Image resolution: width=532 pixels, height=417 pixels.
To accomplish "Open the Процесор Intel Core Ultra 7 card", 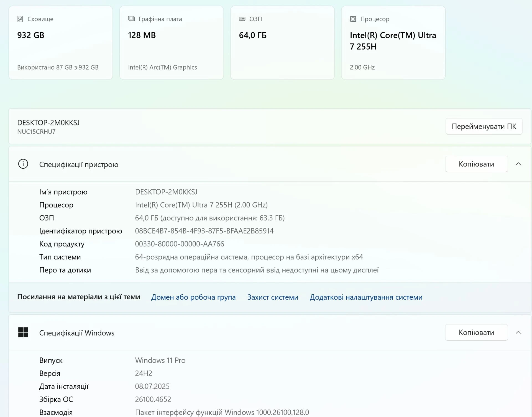I will click(x=393, y=43).
